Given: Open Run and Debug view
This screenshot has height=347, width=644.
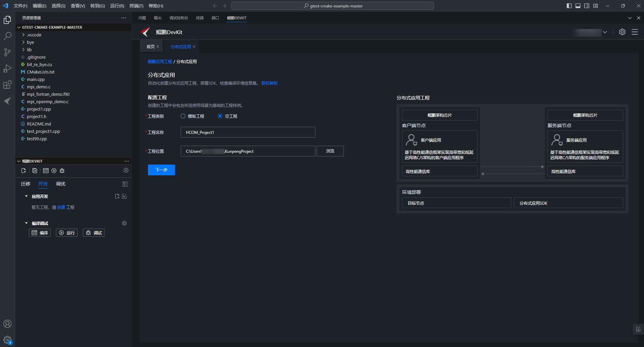Looking at the screenshot, I should pos(7,68).
